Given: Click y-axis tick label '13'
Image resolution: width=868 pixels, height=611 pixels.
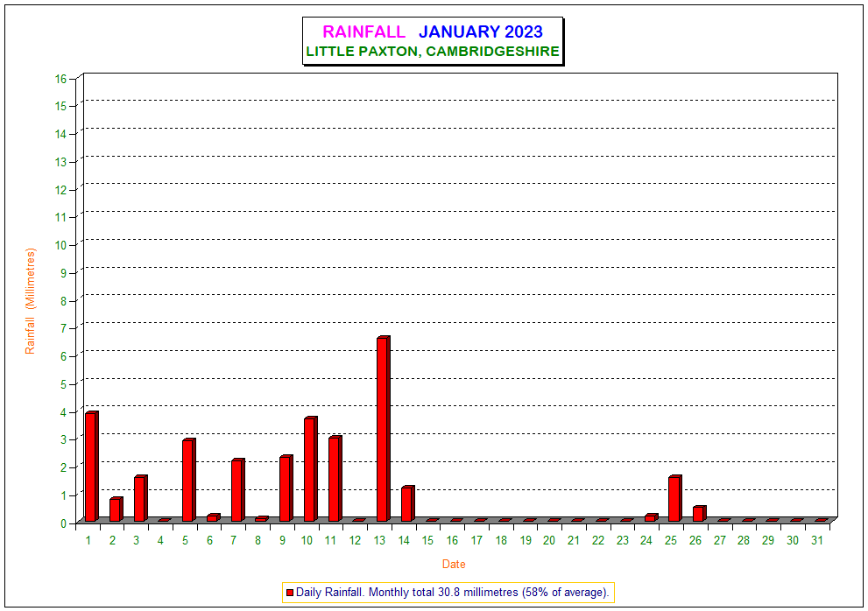Looking at the screenshot, I should click(x=60, y=162).
